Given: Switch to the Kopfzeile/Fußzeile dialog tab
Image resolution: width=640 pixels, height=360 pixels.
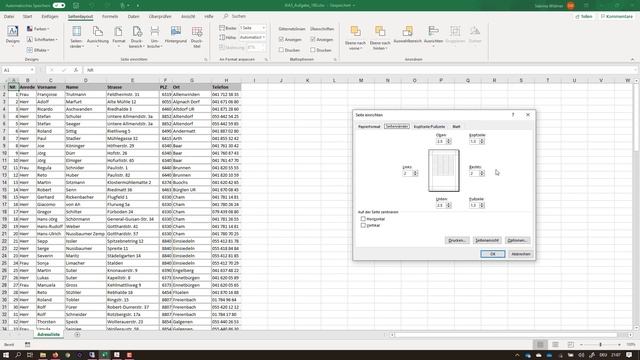Looking at the screenshot, I should pyautogui.click(x=429, y=127).
